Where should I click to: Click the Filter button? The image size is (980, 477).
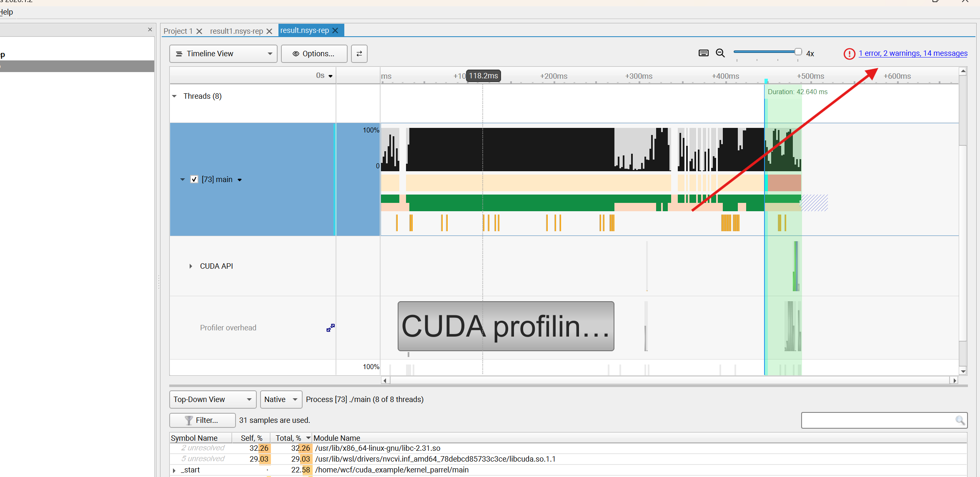coord(202,420)
